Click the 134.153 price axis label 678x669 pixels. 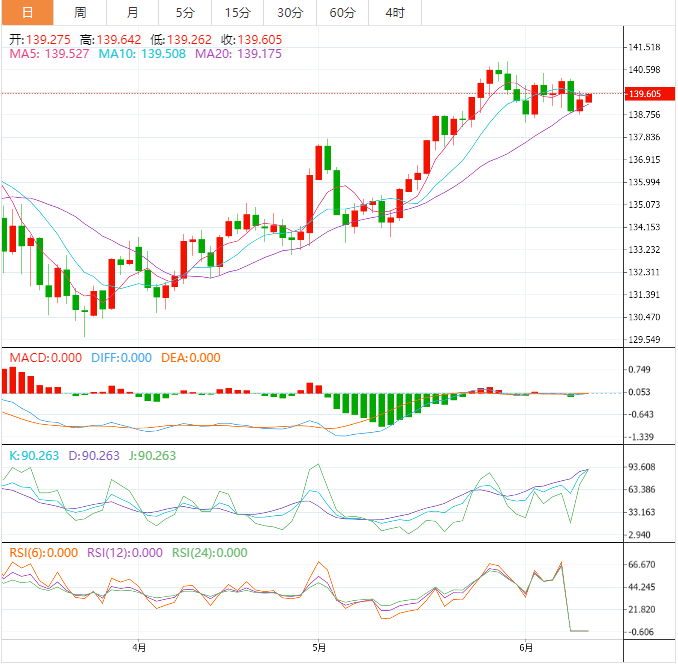[644, 227]
